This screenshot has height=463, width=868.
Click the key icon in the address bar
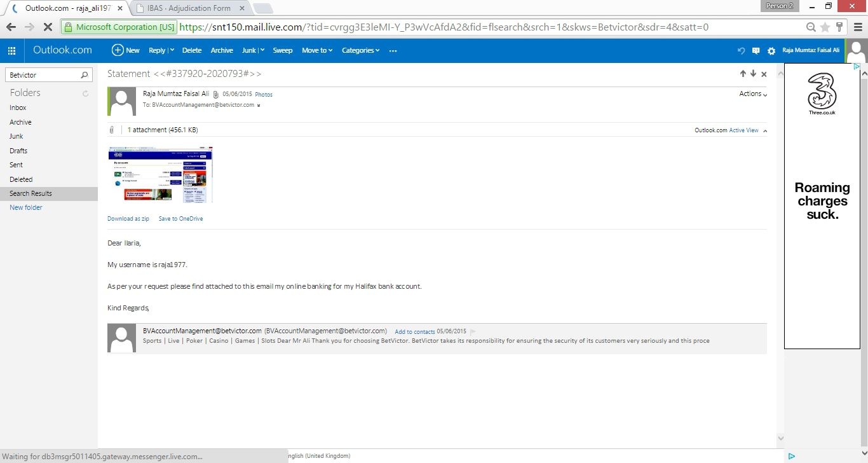click(x=839, y=27)
